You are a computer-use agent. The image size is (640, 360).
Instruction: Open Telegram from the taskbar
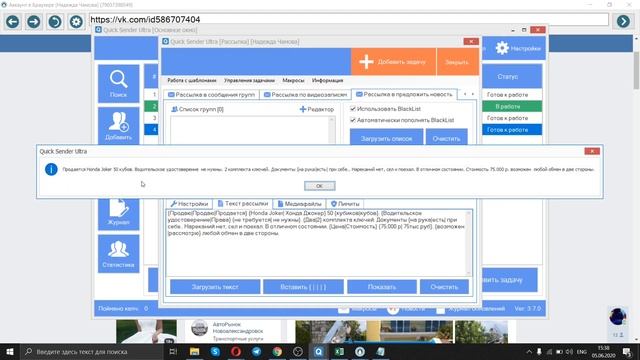(x=257, y=351)
